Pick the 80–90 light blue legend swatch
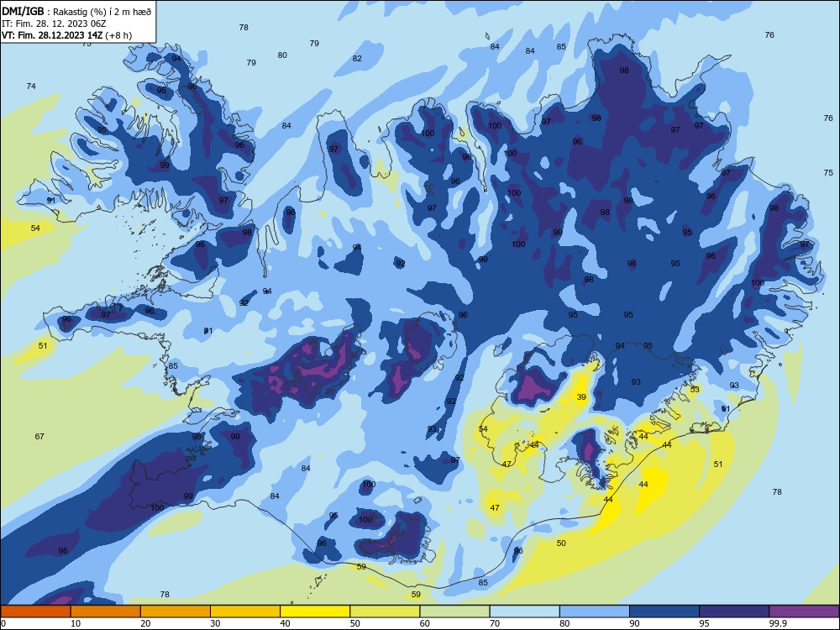The width and height of the screenshot is (840, 630). [595, 612]
